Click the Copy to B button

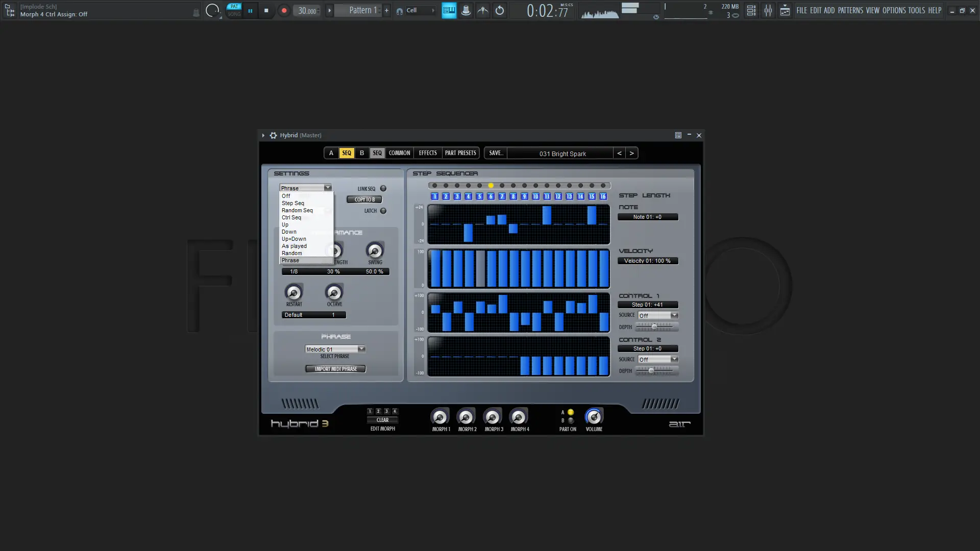[x=364, y=199]
